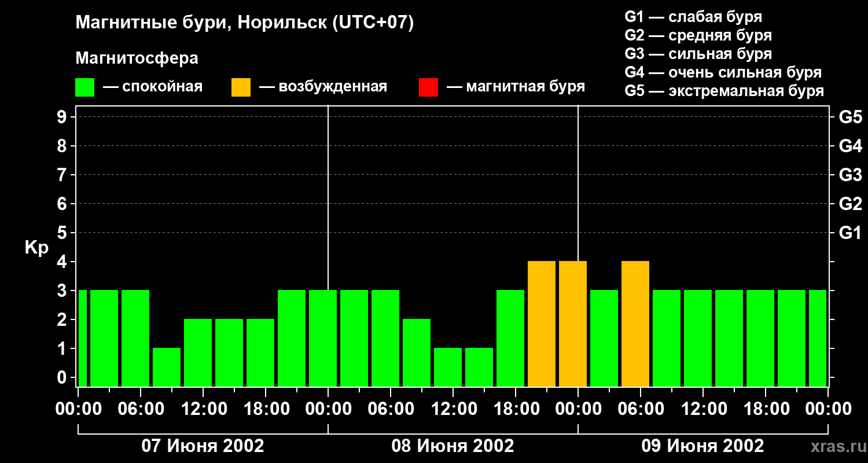Image resolution: width=868 pixels, height=463 pixels.
Task: Click the 00:00 tick label between 08 and 09 Июня
Action: 578,409
